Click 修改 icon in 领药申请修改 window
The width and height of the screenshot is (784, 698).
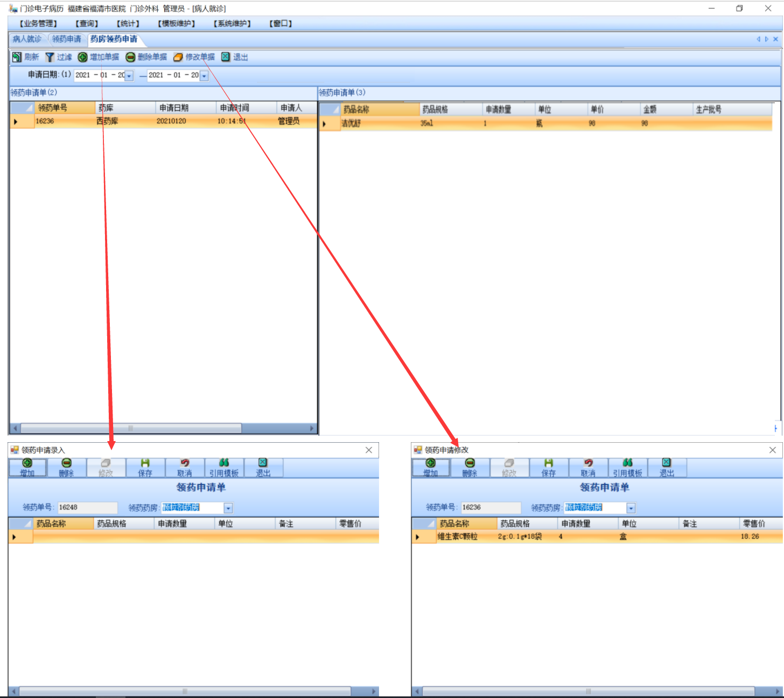pyautogui.click(x=509, y=463)
